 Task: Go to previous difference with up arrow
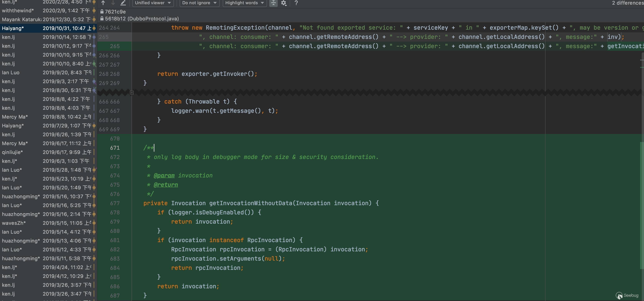pos(103,3)
